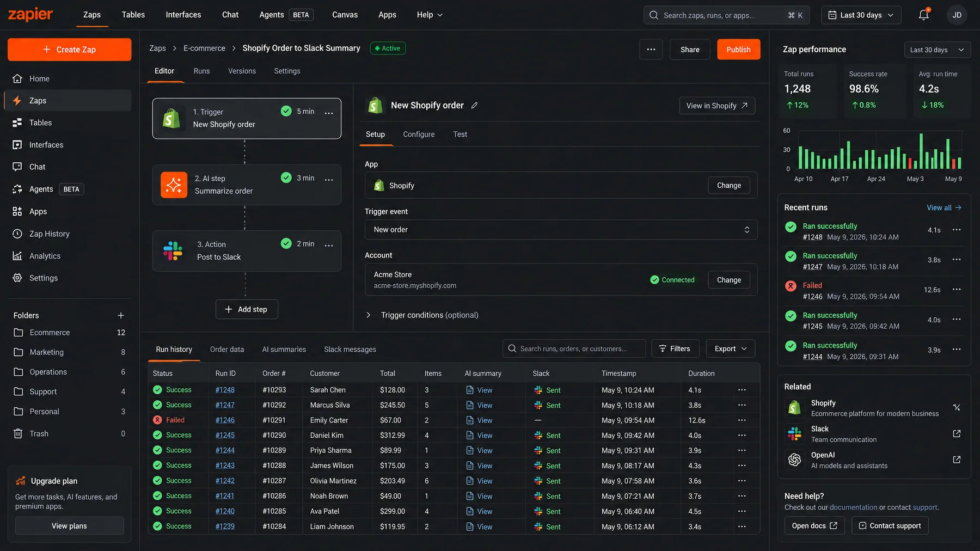View AI summary for Marcus Silva's order

coord(480,405)
